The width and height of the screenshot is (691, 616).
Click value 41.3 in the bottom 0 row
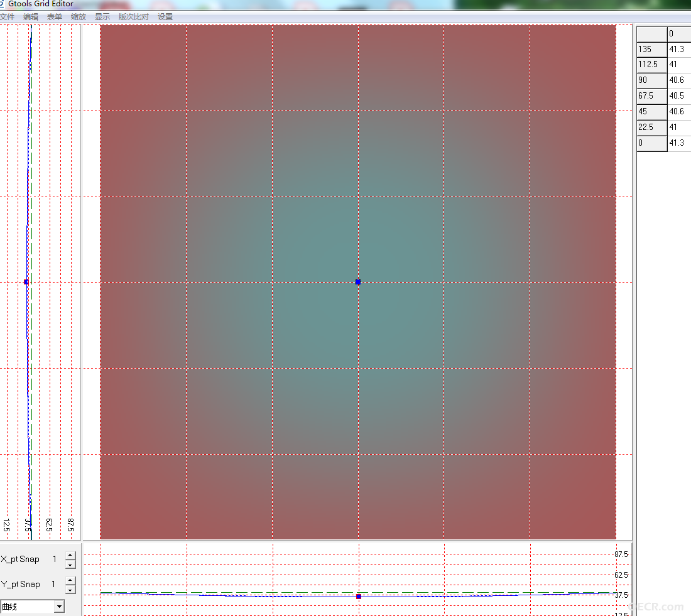(679, 143)
